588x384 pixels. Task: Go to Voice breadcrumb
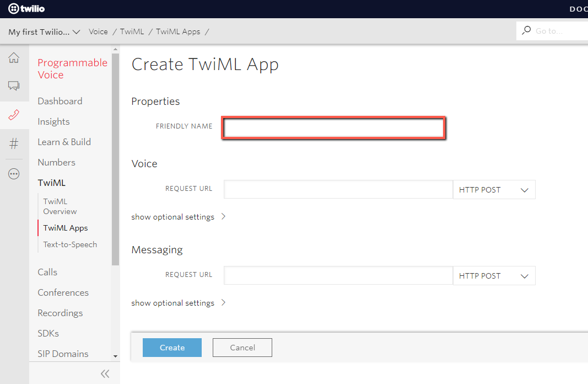click(98, 31)
